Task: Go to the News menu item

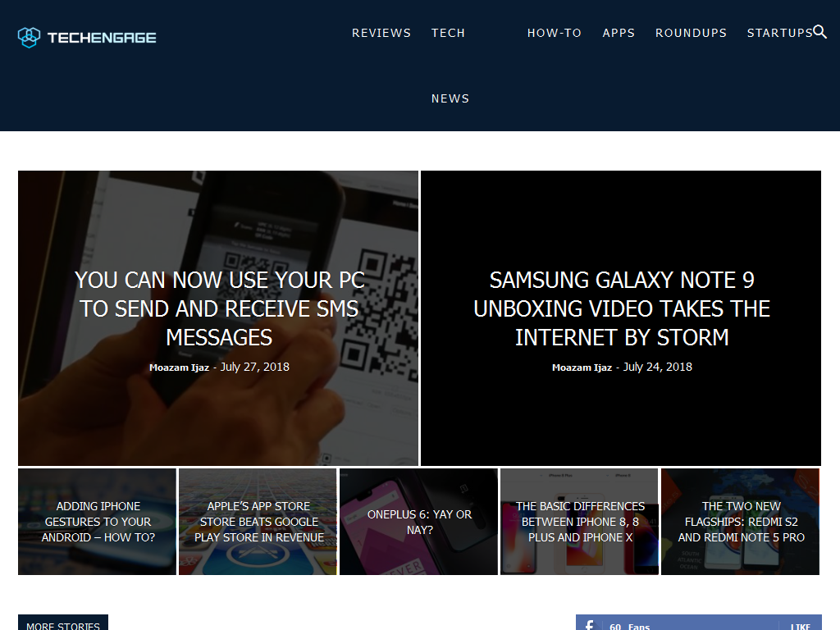Action: coord(450,98)
